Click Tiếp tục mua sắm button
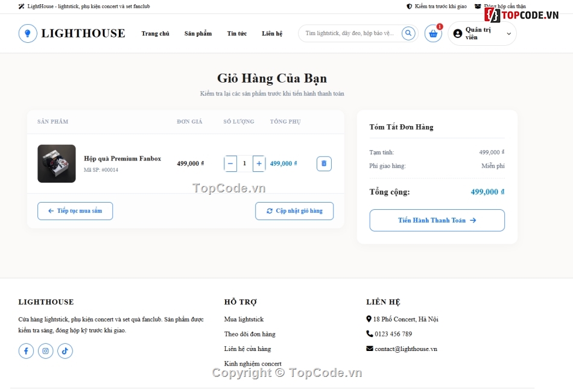Screen dimensions: 573x392 point(75,211)
